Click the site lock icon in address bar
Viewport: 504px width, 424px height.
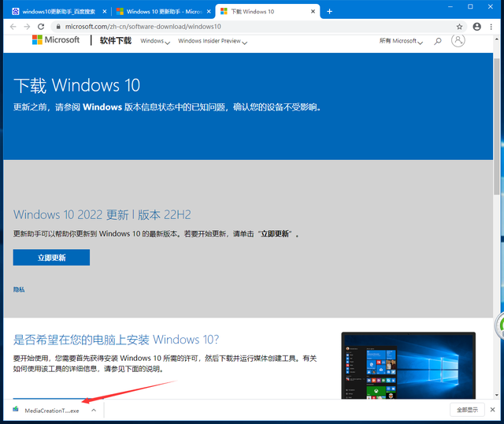click(x=58, y=27)
